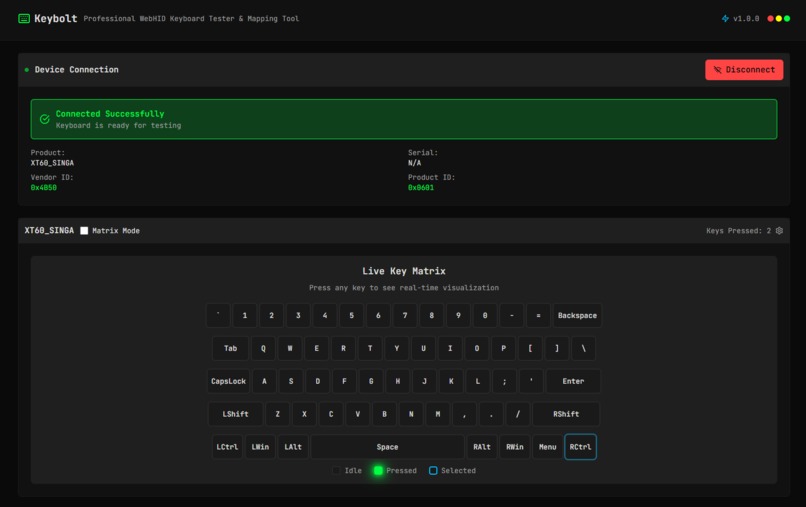The width and height of the screenshot is (806, 507).
Task: Click the connected success checkmark icon
Action: pyautogui.click(x=45, y=119)
